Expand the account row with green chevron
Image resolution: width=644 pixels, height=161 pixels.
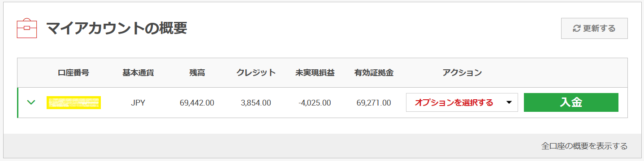[31, 102]
